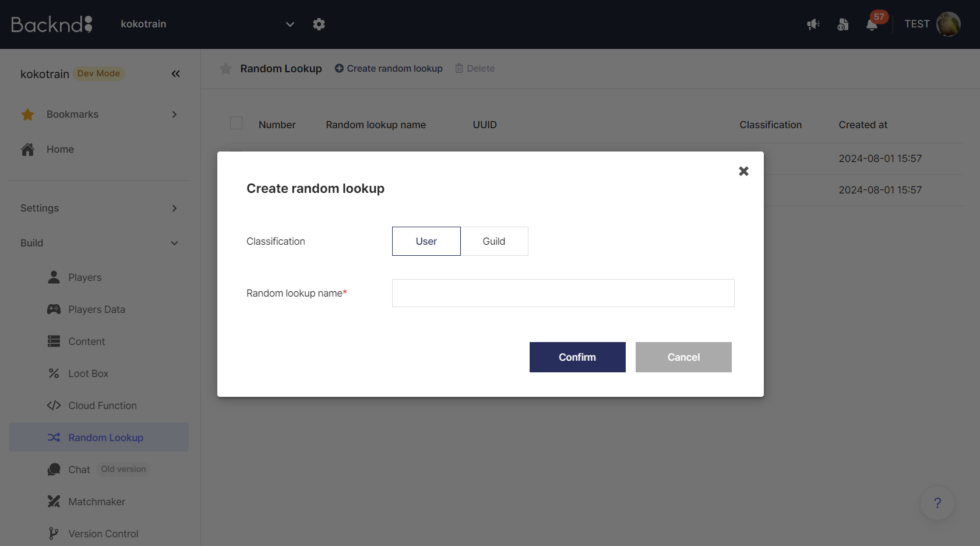Open project settings gear icon
This screenshot has height=546, width=980.
(319, 24)
